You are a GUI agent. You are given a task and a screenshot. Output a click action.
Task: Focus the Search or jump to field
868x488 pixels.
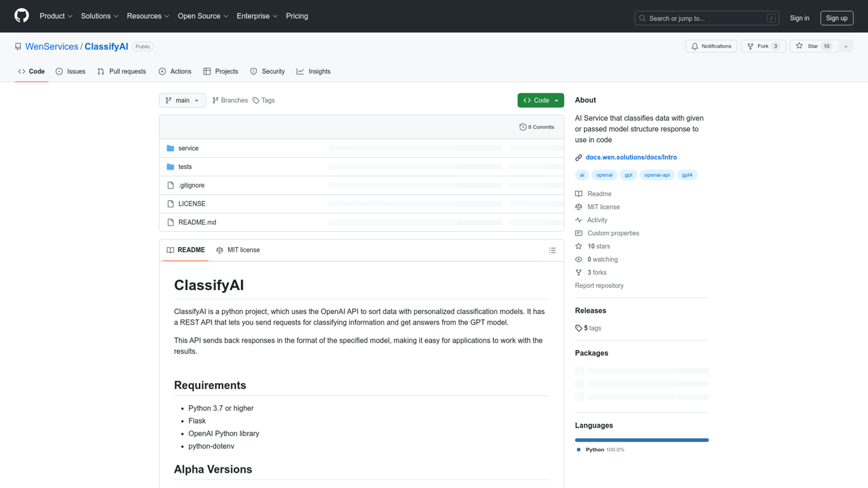tap(707, 18)
